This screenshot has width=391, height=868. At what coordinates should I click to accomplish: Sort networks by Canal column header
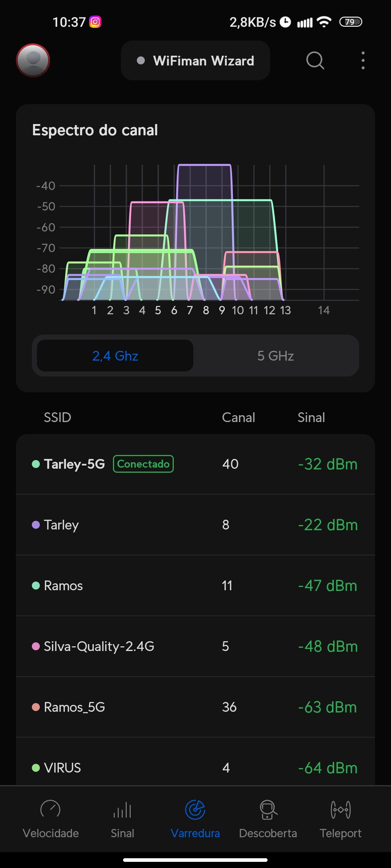coord(238,417)
